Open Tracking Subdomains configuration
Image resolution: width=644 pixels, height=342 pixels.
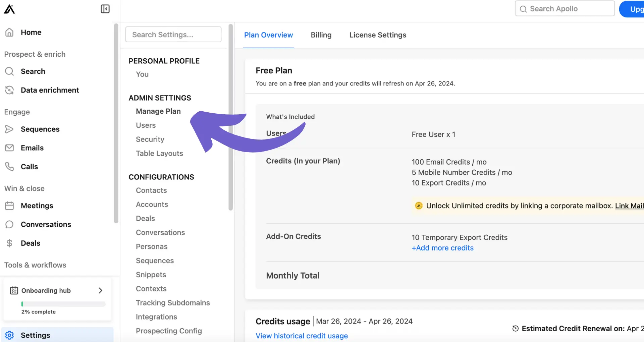[x=173, y=303]
